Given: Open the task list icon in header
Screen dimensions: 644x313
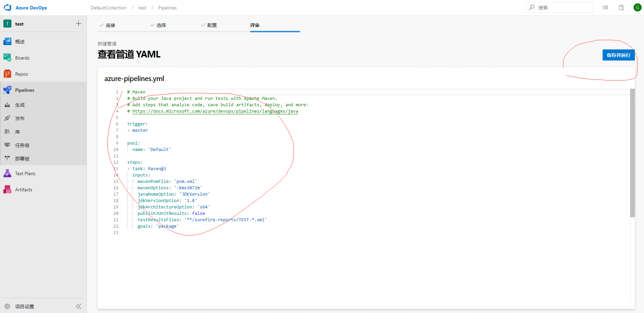Looking at the screenshot, I should [605, 7].
